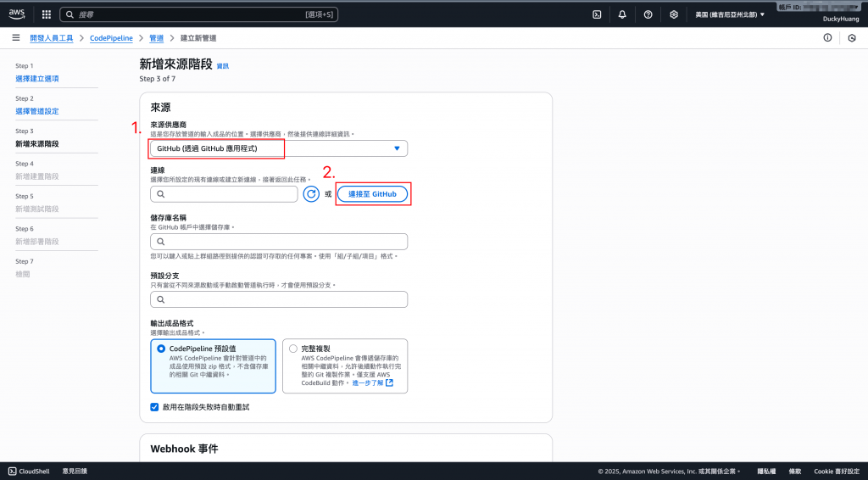Viewport: 868px width, 480px height.
Task: Open Cookie 喜好設定 in footer
Action: click(x=837, y=472)
